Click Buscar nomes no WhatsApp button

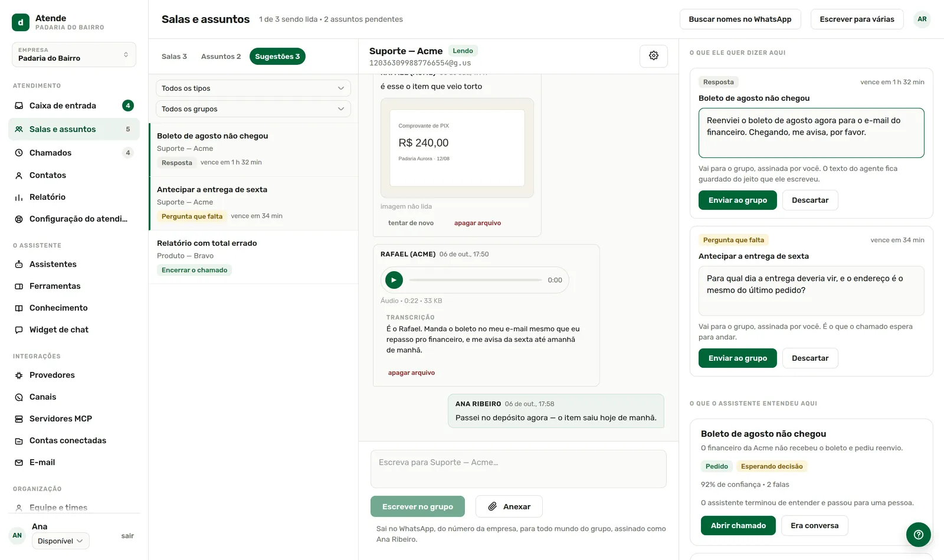[740, 19]
